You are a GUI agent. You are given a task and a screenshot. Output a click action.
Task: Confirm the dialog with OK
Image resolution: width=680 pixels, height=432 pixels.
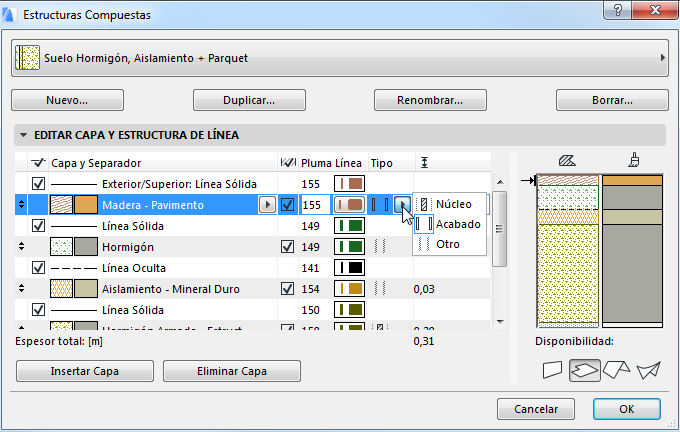[627, 409]
